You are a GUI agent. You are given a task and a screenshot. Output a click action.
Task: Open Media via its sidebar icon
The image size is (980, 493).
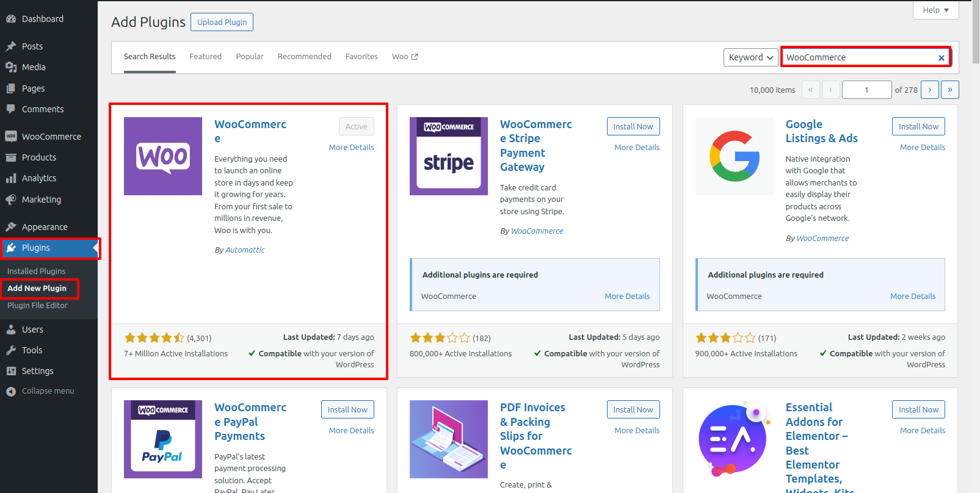11,67
